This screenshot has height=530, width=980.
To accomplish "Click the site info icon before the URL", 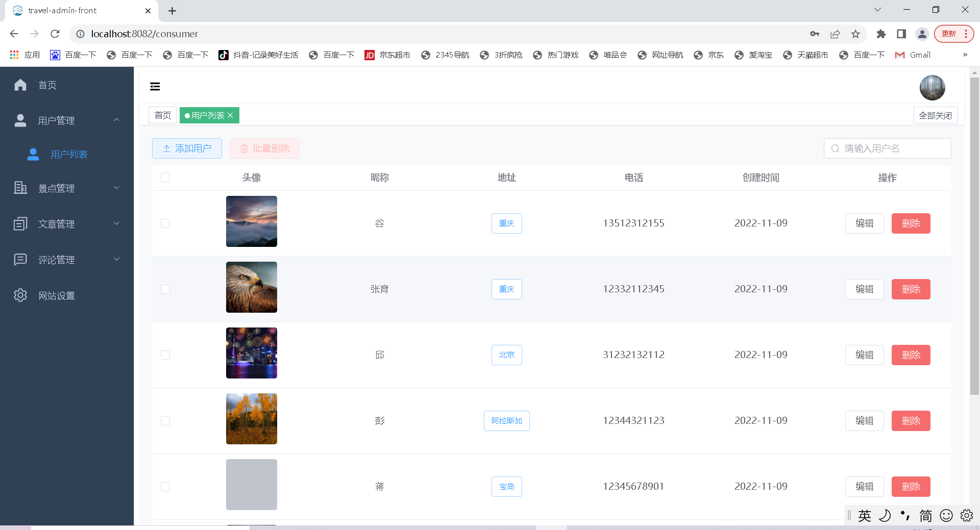I will pos(80,34).
